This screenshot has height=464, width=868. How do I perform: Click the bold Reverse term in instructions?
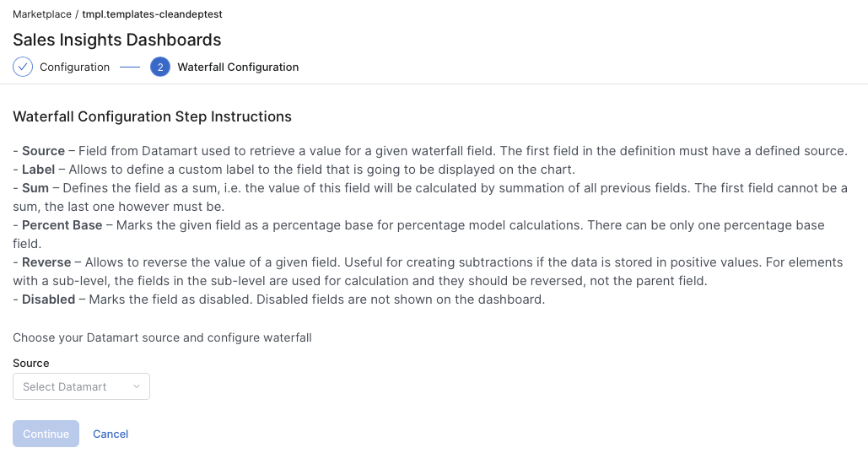coord(46,262)
